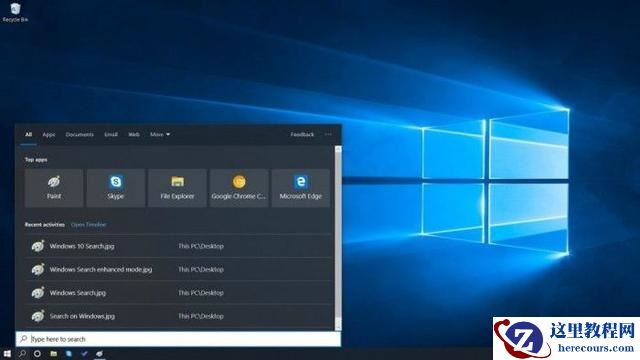Click the search panel vertical scrollbar
The width and height of the screenshot is (640, 360).
click(338, 238)
